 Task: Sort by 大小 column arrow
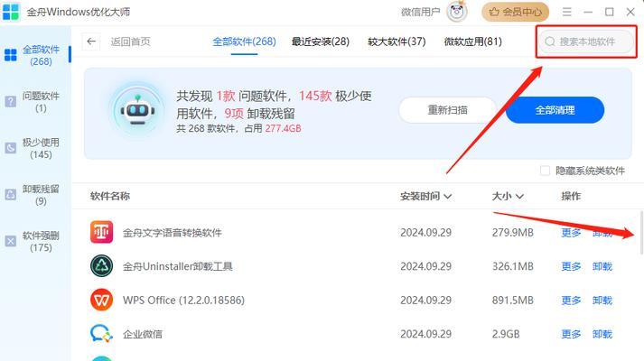pos(519,197)
